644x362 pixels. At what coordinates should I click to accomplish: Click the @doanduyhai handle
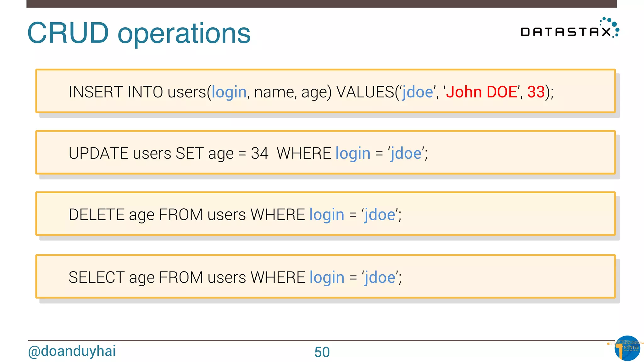click(x=72, y=351)
